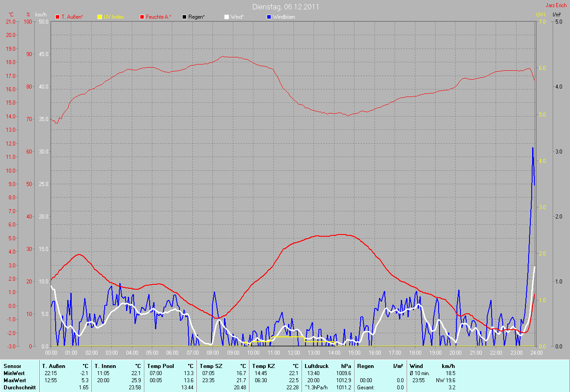The width and height of the screenshot is (570, 392).
Task: Select the chart title Dienstag, 06.12.2011
Action: point(285,7)
